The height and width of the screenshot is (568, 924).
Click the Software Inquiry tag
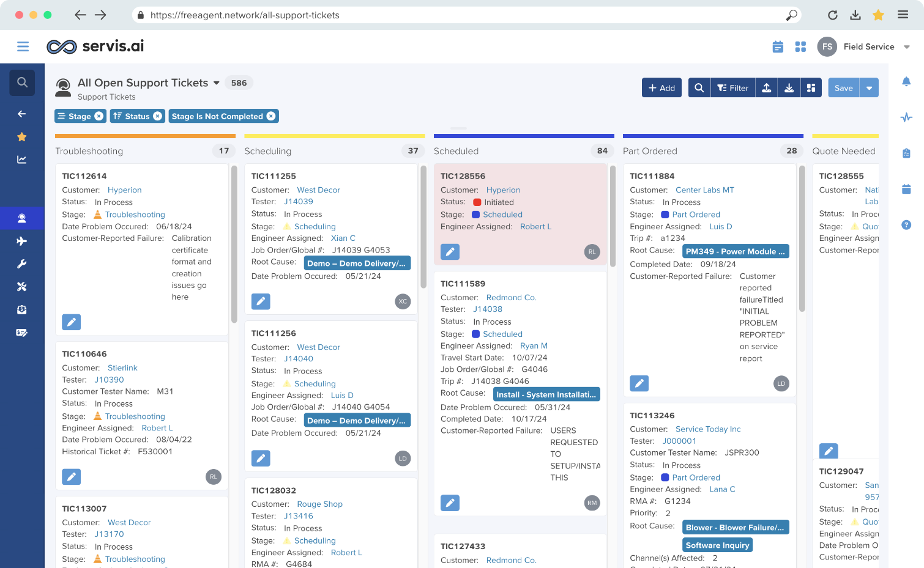(x=717, y=545)
